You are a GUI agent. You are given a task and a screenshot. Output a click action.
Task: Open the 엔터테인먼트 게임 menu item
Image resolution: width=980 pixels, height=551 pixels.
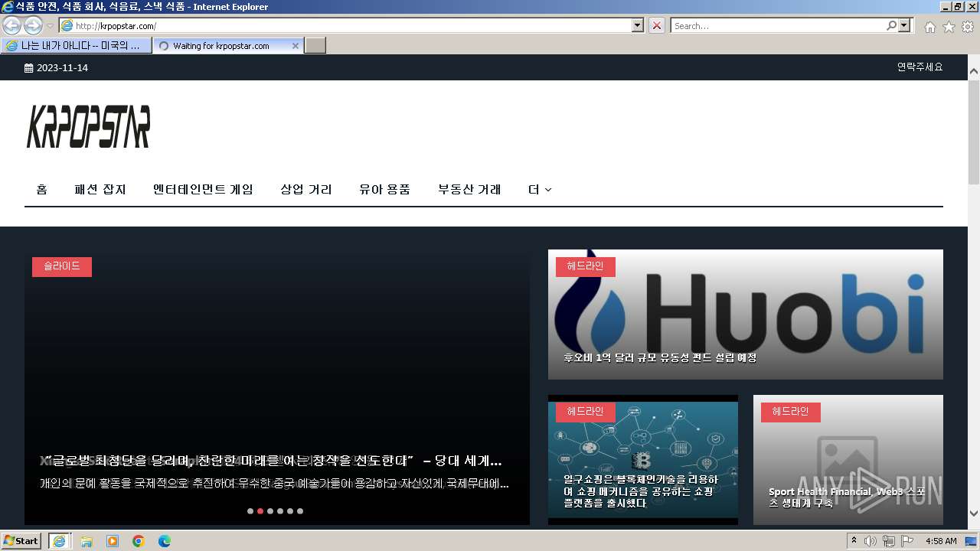tap(203, 189)
